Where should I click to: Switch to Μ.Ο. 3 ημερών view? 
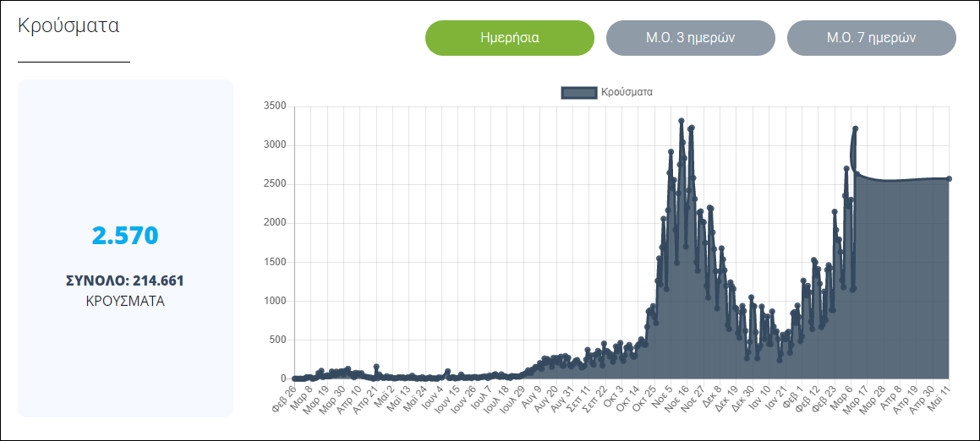pyautogui.click(x=690, y=38)
